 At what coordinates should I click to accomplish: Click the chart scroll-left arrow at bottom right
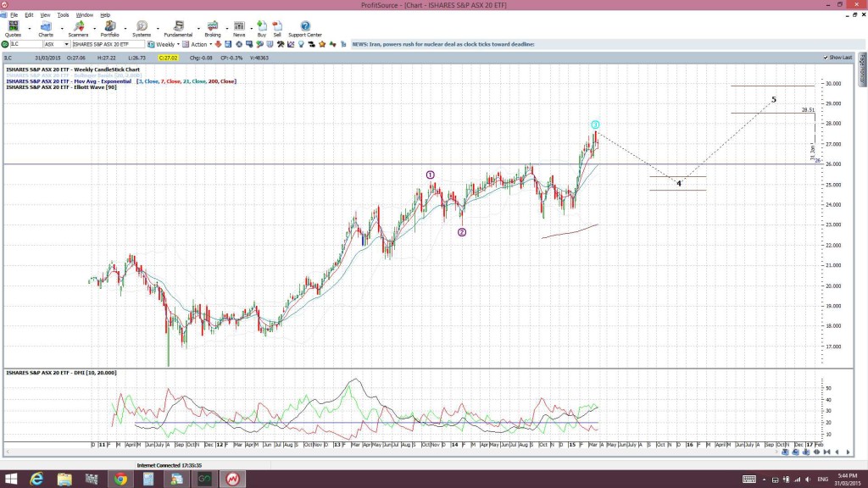point(837,452)
